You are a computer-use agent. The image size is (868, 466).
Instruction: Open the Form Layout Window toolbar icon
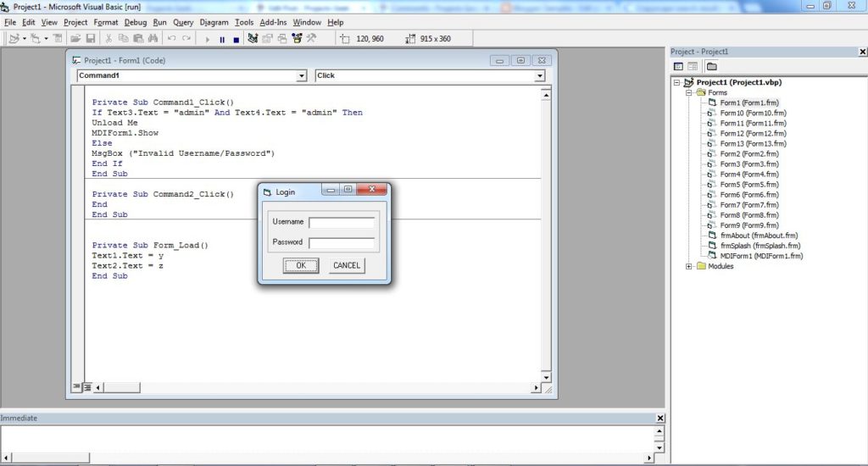pos(282,39)
